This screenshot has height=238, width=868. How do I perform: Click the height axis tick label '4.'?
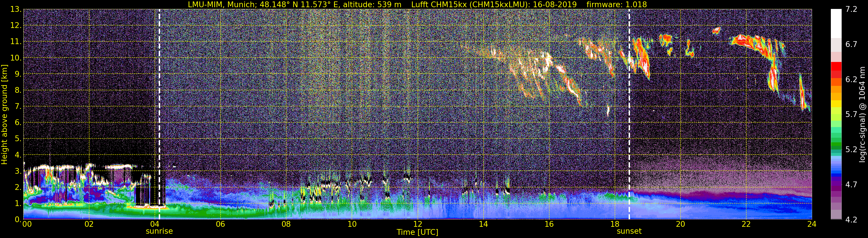click(18, 155)
